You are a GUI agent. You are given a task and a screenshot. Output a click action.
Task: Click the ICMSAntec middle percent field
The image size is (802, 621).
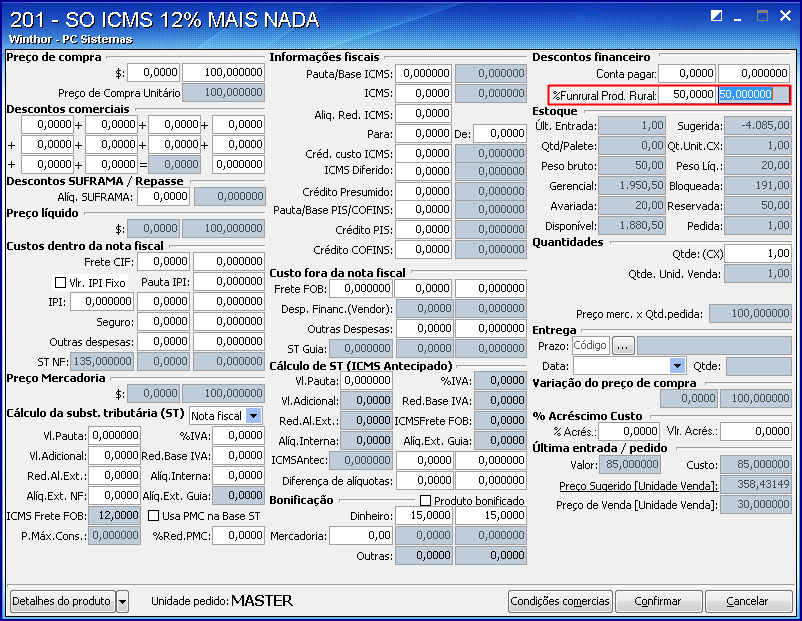point(424,460)
